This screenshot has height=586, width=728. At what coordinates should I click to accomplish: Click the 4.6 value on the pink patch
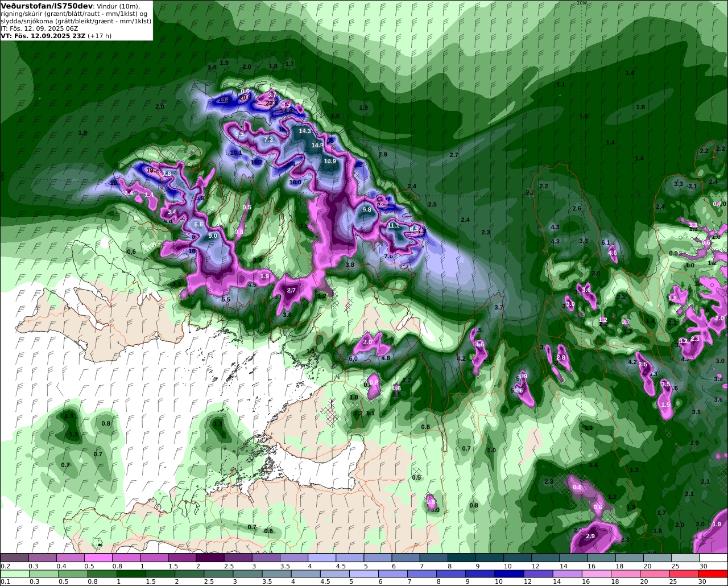tap(479, 344)
